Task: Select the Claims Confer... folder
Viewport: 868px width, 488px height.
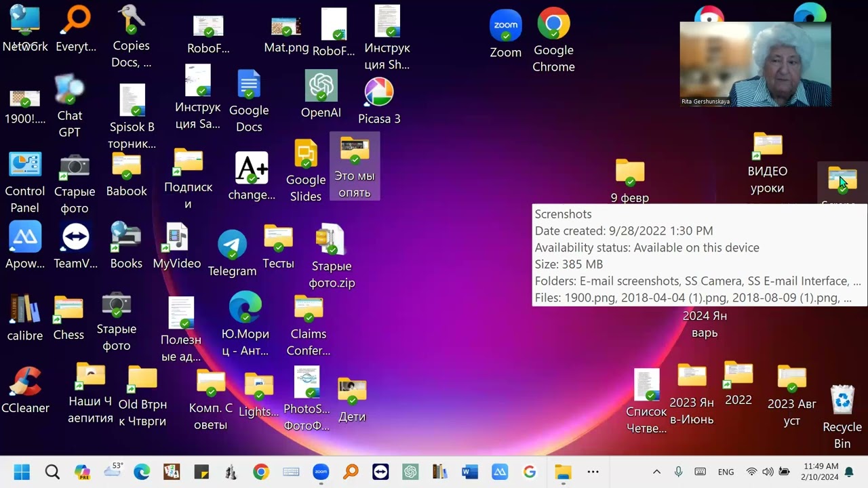Action: click(x=309, y=325)
